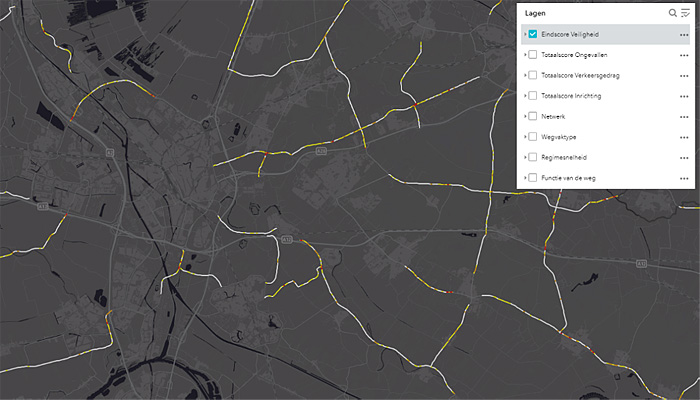
Task: Open the layer search icon
Action: pos(673,13)
